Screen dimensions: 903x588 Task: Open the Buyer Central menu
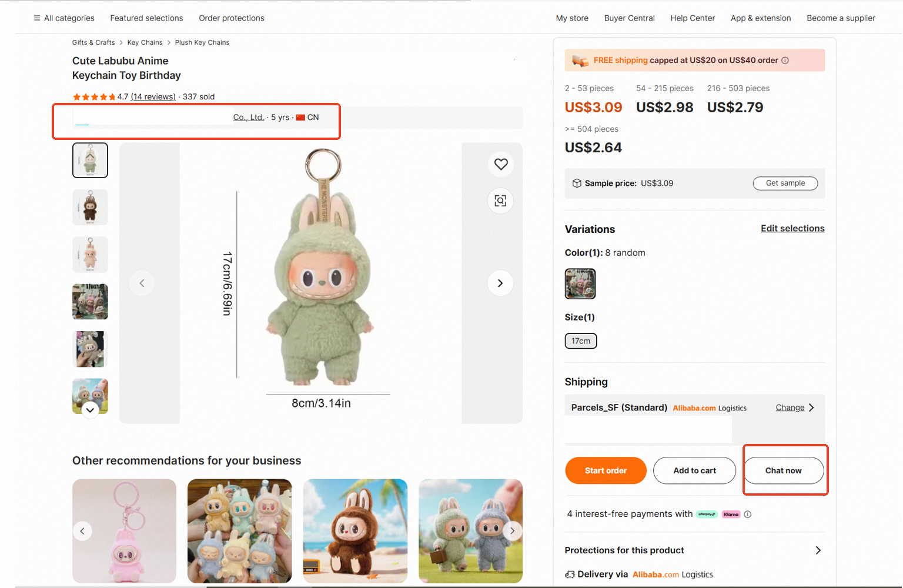pyautogui.click(x=629, y=18)
